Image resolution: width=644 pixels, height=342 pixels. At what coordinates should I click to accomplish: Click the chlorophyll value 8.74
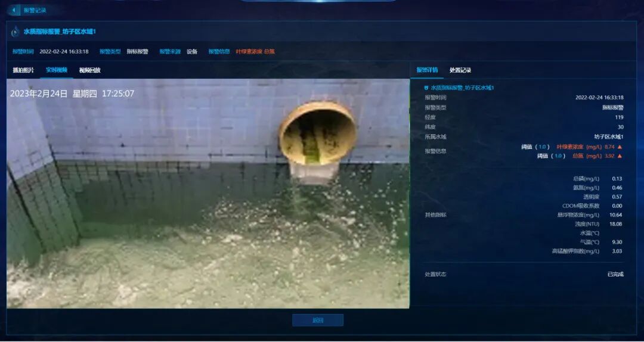coord(610,147)
